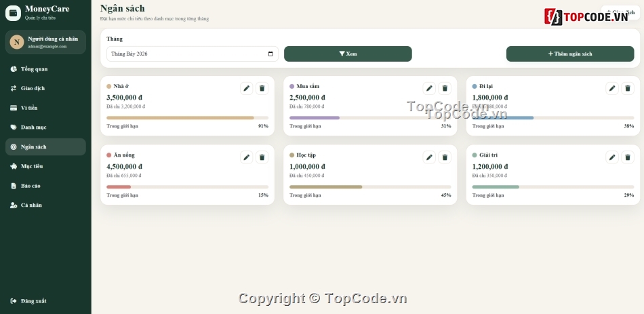Remove the Ăn uống budget using trash icon
Viewport: 644px width, 314px height.
tap(262, 157)
